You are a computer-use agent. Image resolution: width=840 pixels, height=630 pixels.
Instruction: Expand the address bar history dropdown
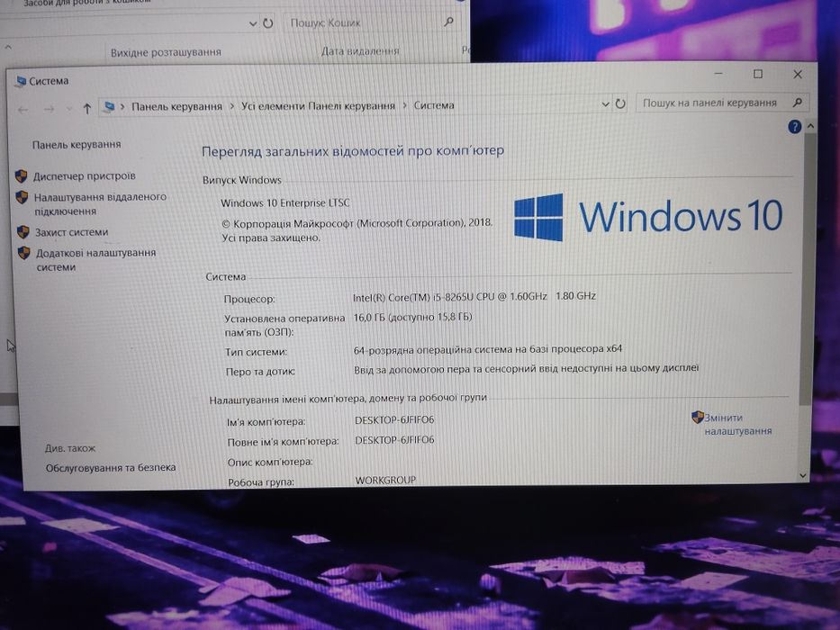(x=605, y=104)
